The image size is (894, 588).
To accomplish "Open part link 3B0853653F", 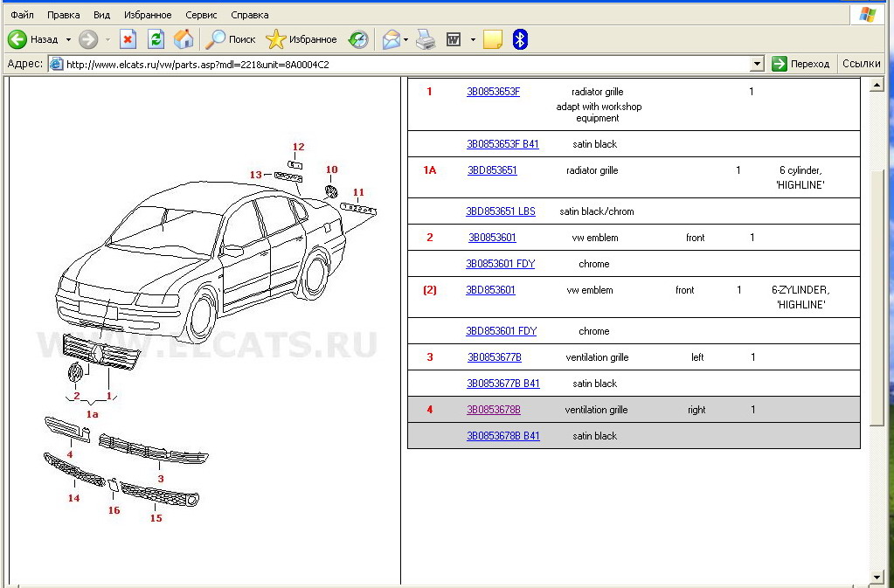I will click(x=493, y=92).
